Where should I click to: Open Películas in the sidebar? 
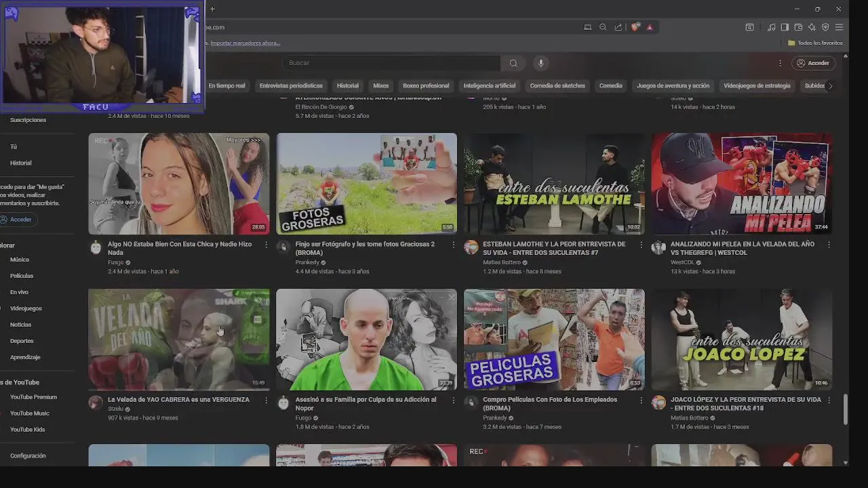coord(22,276)
